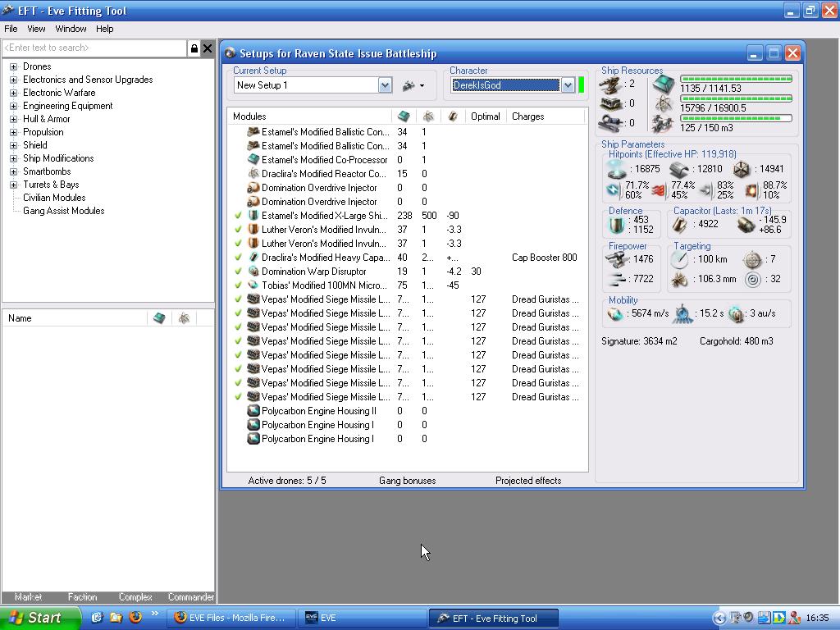Viewport: 840px width, 630px height.
Task: Click the capacitor capacity icon
Action: [x=680, y=225]
